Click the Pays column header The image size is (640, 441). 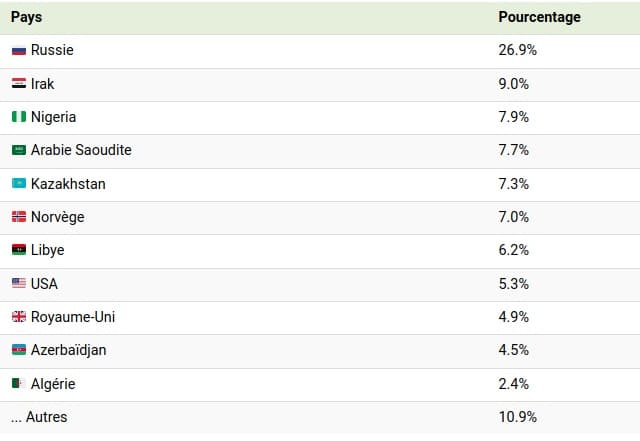pos(27,17)
